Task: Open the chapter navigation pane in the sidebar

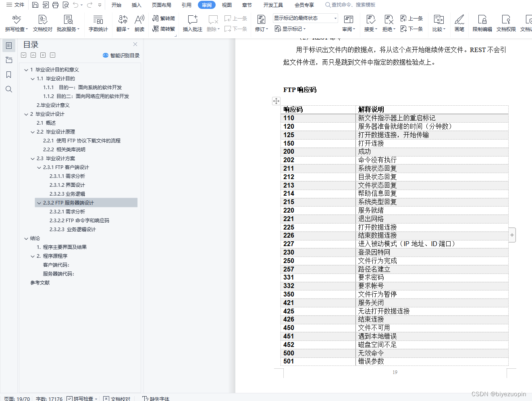Action: coord(9,60)
